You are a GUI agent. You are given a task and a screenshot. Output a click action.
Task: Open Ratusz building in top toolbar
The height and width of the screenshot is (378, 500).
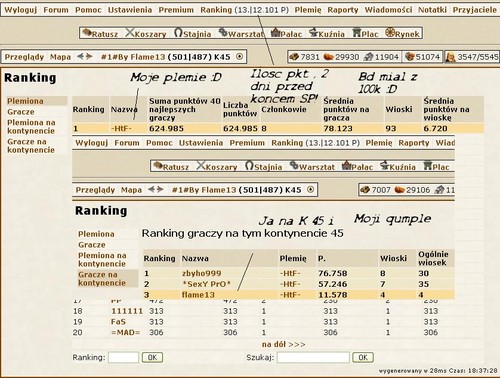[x=100, y=34]
